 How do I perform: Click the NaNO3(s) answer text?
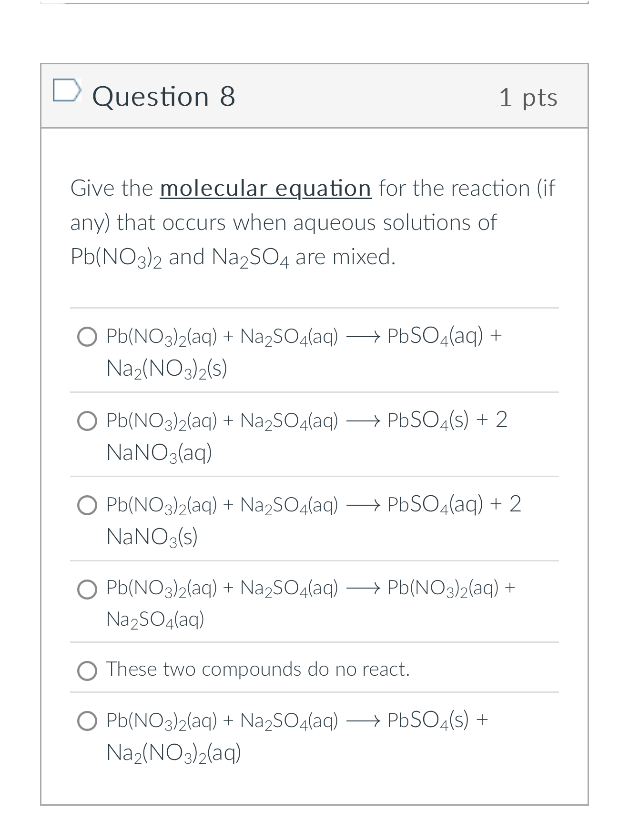pos(152,537)
